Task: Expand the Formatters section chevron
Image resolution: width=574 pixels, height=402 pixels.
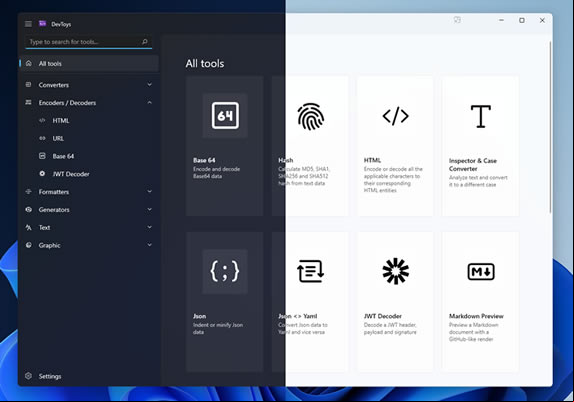Action: 149,191
